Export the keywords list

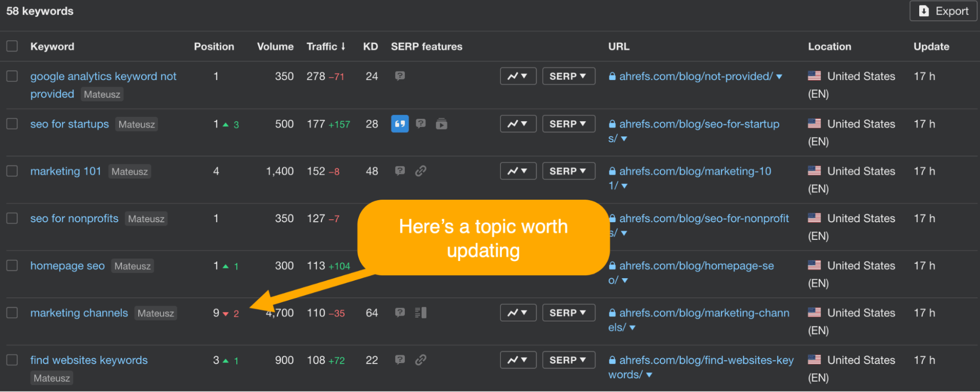(943, 11)
